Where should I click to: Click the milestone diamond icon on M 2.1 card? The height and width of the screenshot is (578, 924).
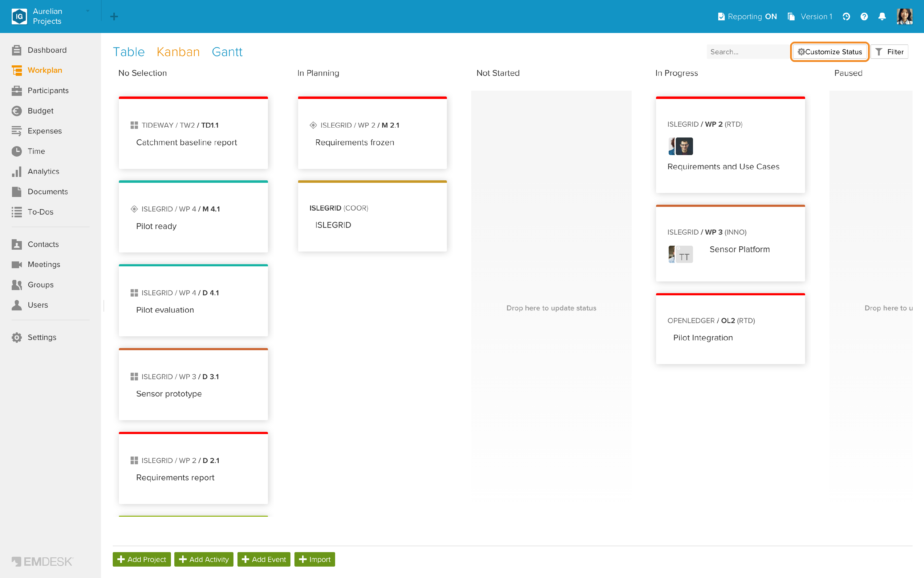coord(313,125)
